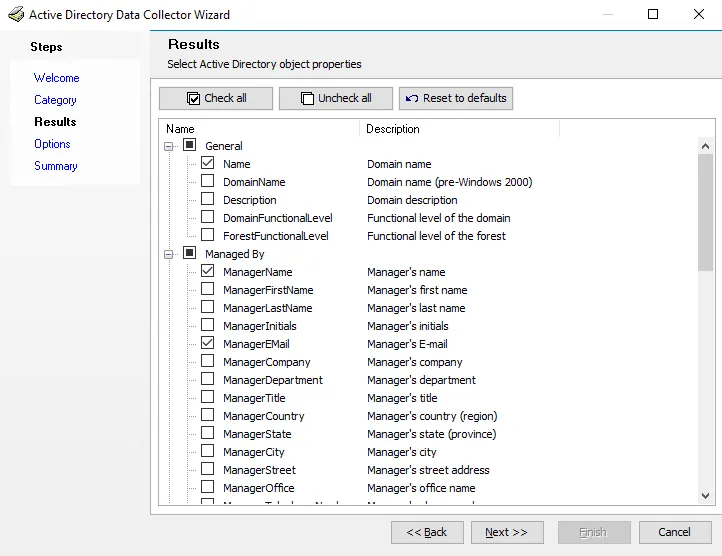This screenshot has width=722, height=556.
Task: Enable the ManagerTitle checkbox
Action: pyautogui.click(x=208, y=396)
